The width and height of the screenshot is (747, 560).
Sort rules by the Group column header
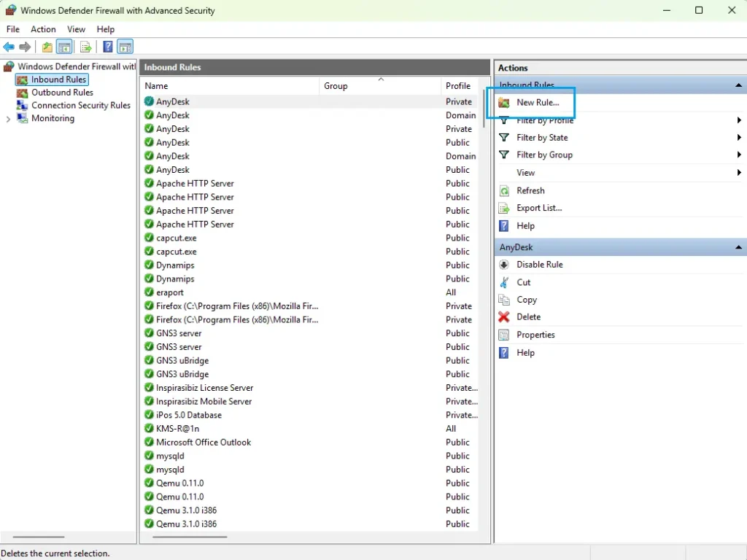coord(380,86)
